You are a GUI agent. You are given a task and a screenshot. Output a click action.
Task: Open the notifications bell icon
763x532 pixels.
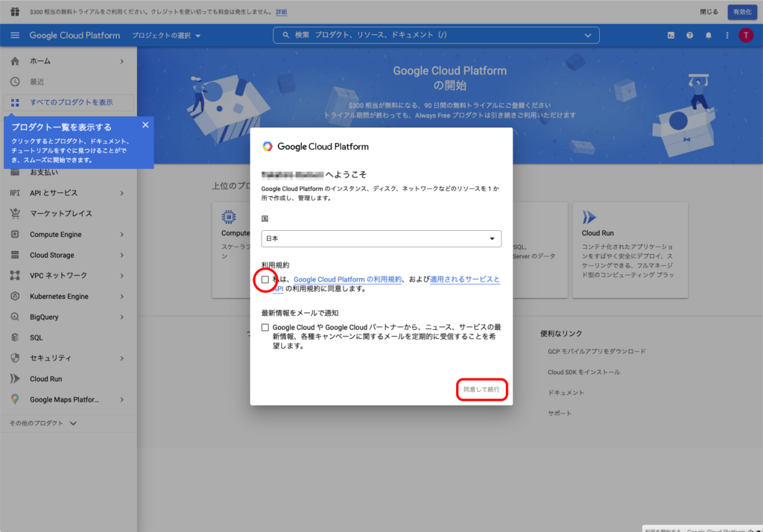(709, 35)
